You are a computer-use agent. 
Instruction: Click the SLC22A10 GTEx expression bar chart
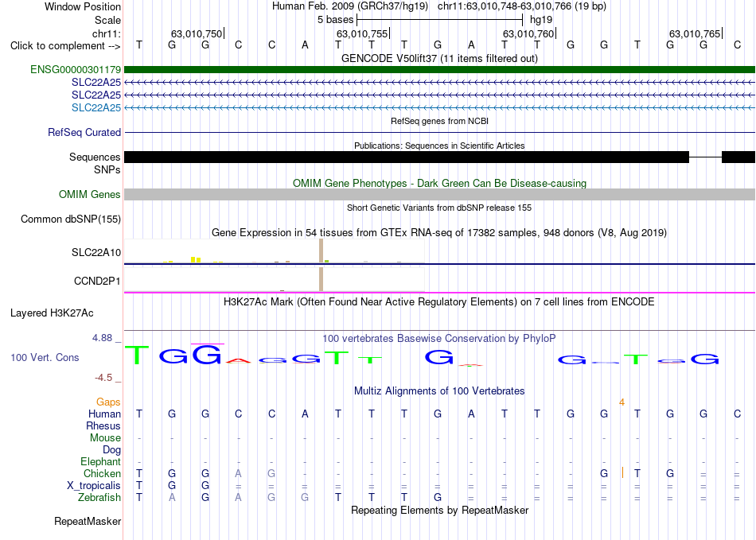point(275,251)
